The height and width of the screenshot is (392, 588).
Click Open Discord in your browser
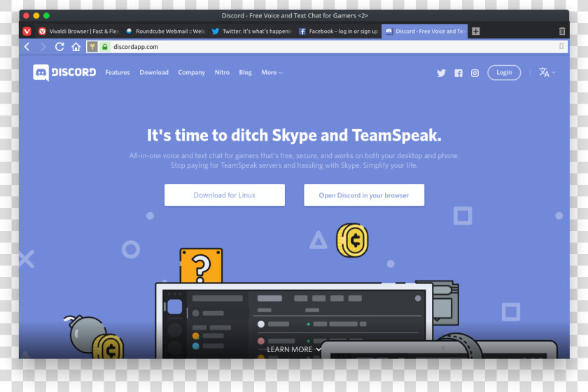tap(364, 195)
